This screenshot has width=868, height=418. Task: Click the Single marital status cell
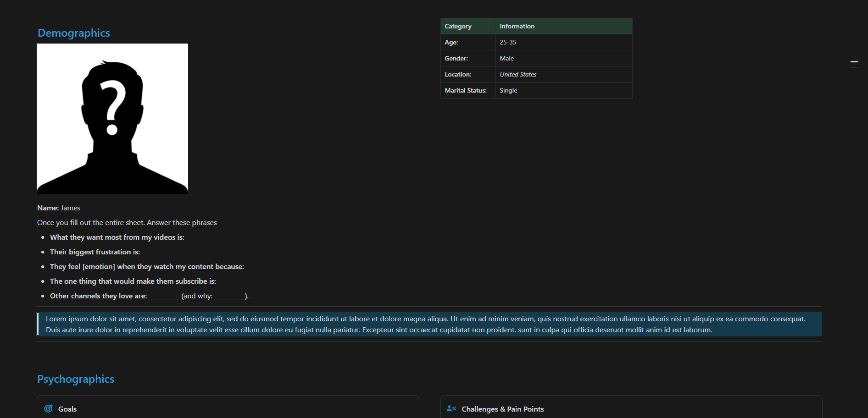click(x=508, y=90)
